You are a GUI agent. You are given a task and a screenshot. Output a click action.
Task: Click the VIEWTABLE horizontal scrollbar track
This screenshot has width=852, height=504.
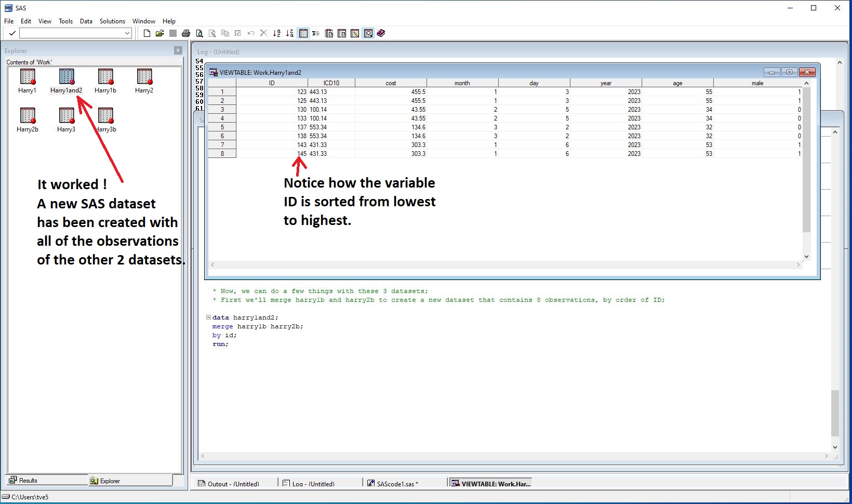point(504,265)
